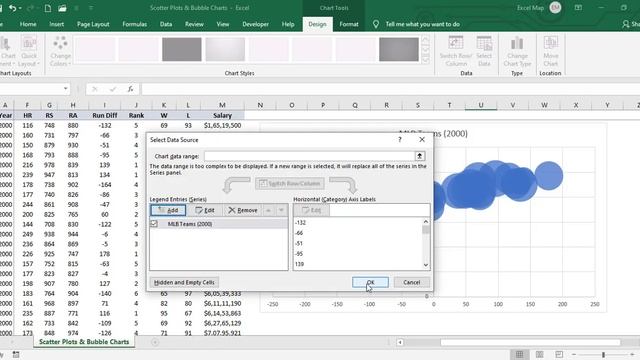Open Ribbon Display Options icon

[x=578, y=7]
